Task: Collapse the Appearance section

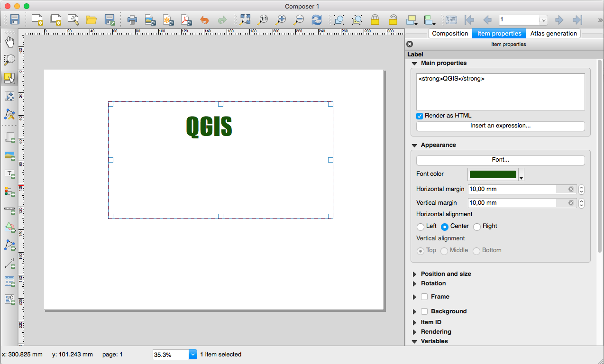Action: tap(414, 145)
